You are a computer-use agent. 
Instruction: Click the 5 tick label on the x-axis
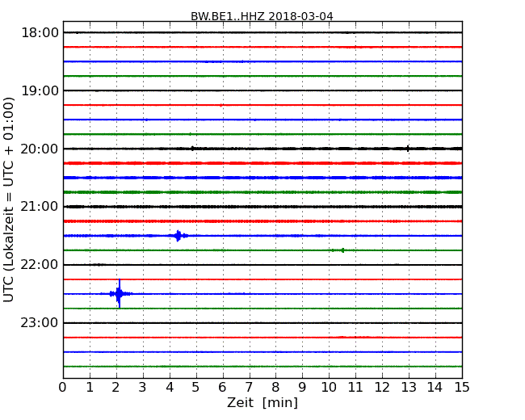[x=195, y=388]
